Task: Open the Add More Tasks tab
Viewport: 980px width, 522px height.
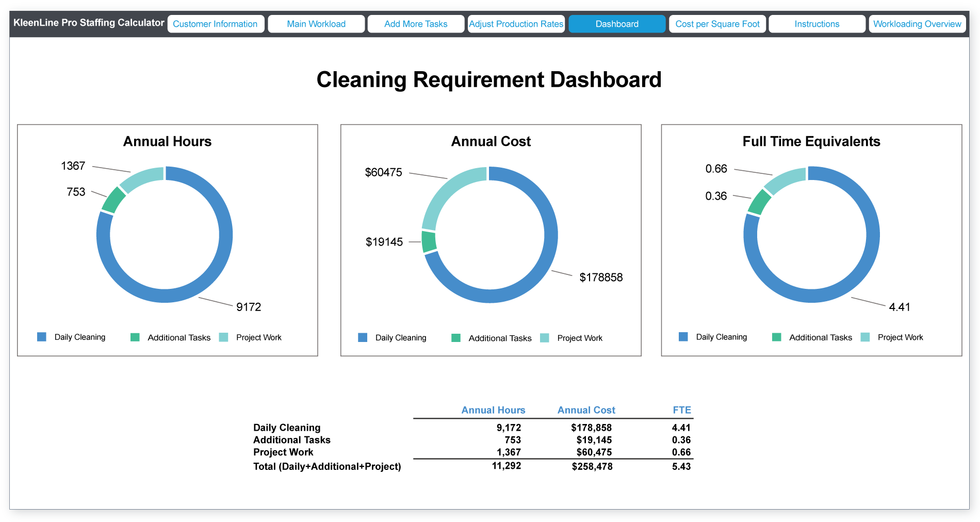Action: point(415,24)
